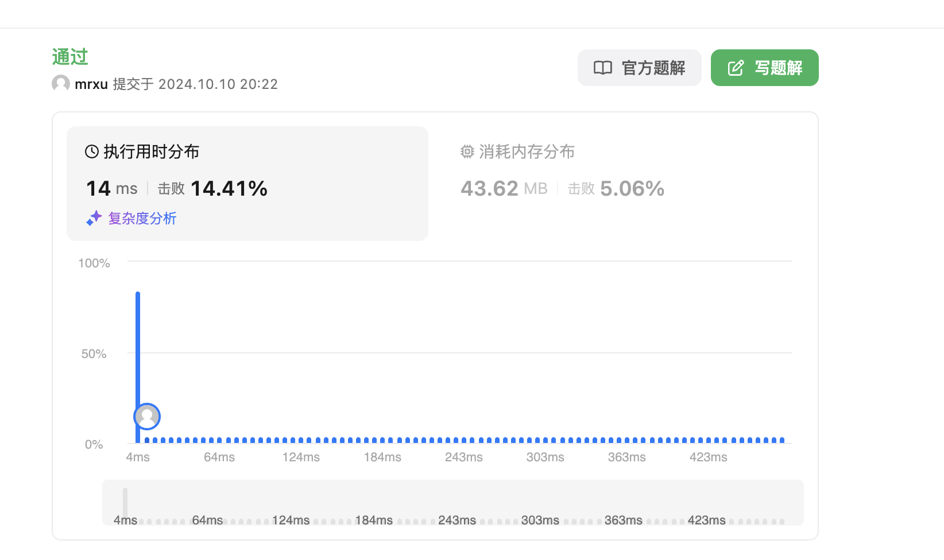Image resolution: width=944 pixels, height=560 pixels.
Task: Open the 复杂度分析 complexity analysis link
Action: pos(142,219)
